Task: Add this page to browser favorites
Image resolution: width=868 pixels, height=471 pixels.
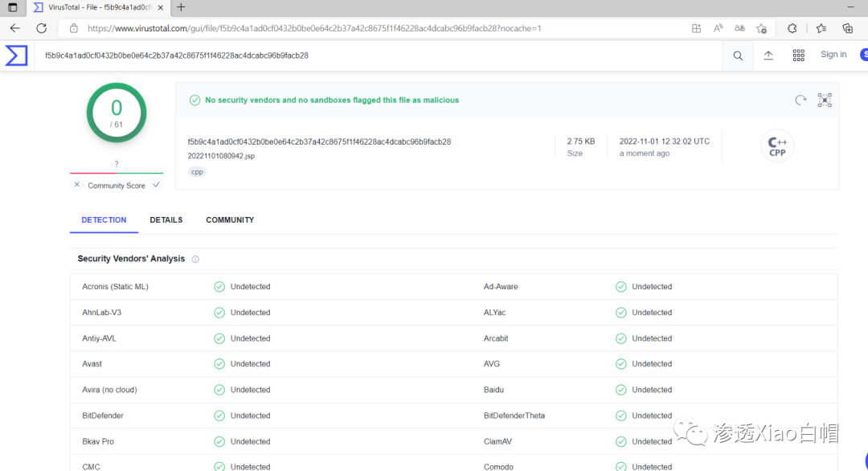Action: (x=761, y=28)
